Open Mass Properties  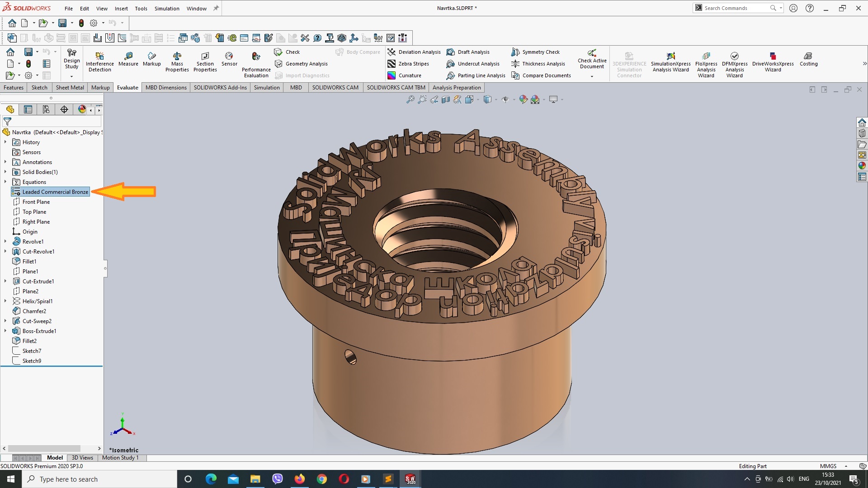click(x=177, y=62)
